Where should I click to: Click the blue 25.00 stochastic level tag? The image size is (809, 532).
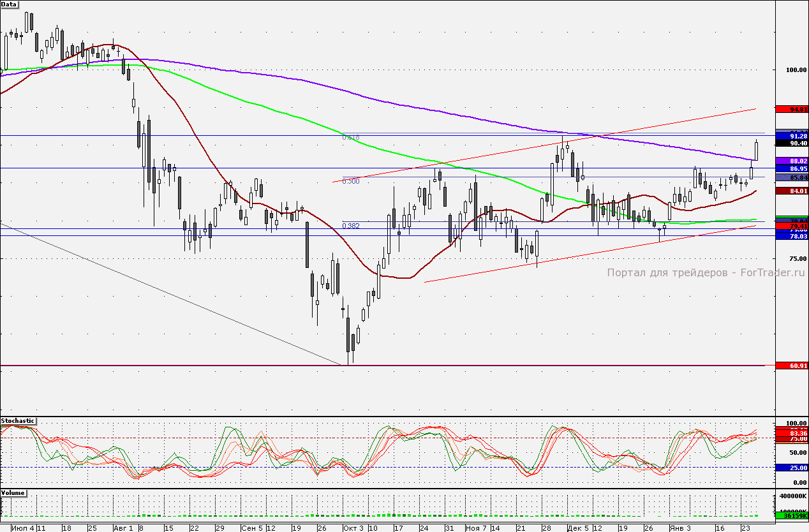[x=791, y=468]
